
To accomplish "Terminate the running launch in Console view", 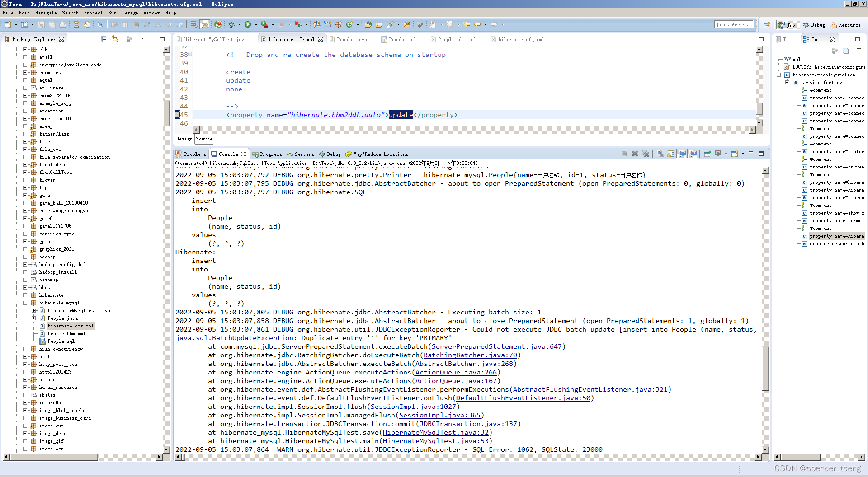I will 624,154.
